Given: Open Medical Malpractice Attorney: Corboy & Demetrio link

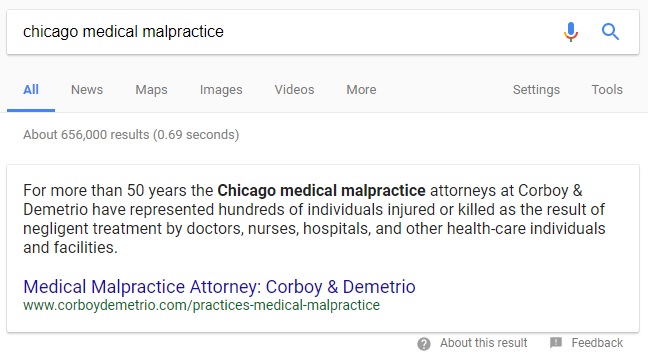Looking at the screenshot, I should pyautogui.click(x=219, y=286).
